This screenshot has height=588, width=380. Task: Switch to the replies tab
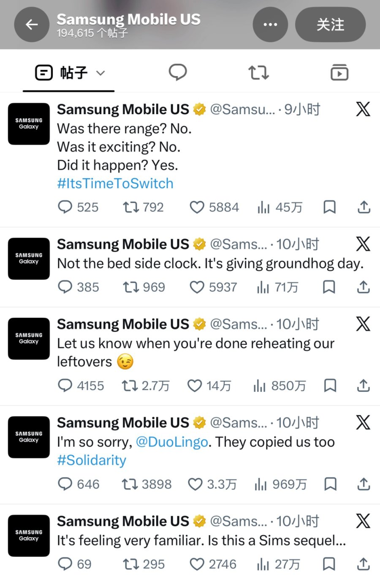(178, 73)
